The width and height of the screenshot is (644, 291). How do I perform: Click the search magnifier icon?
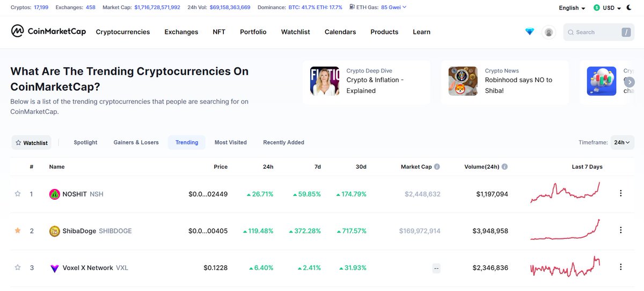[571, 32]
